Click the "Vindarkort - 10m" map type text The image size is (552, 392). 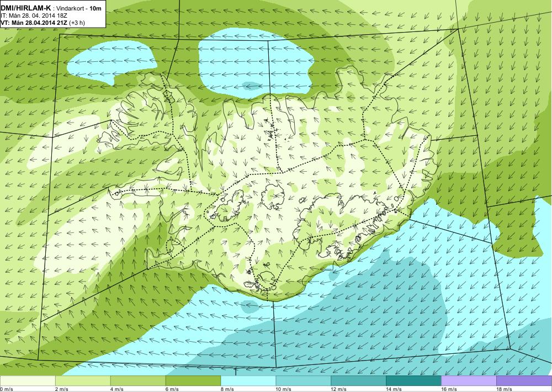pyautogui.click(x=79, y=8)
